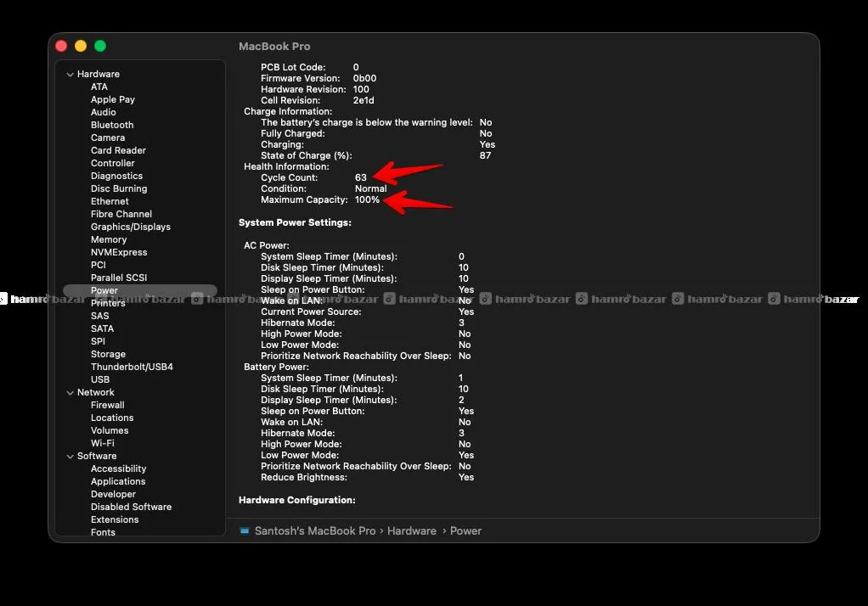Click the Hardware Configuration heading
This screenshot has width=868, height=606.
pos(297,500)
